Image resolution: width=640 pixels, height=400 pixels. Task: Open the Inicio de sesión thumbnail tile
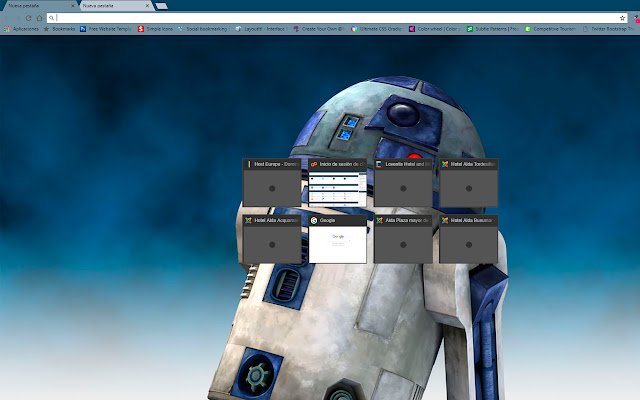[x=338, y=182]
